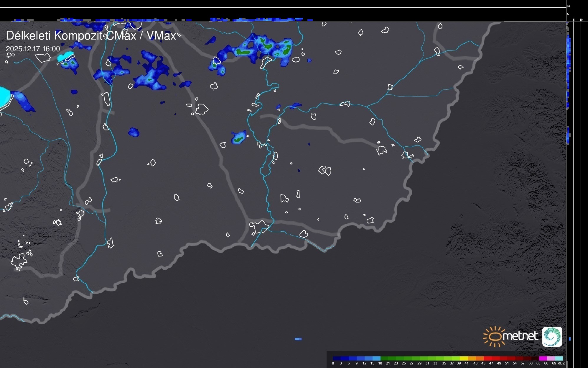Click the tiny blue marker in bottom-right side panel
This screenshot has width=588, height=368.
(x=570, y=339)
